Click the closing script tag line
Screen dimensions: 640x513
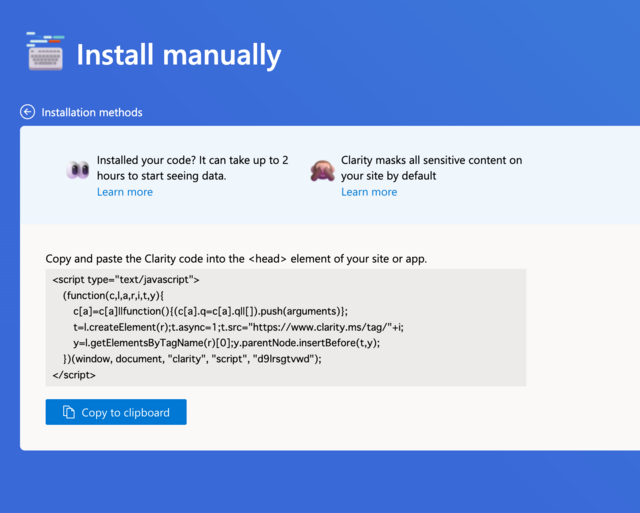click(74, 375)
